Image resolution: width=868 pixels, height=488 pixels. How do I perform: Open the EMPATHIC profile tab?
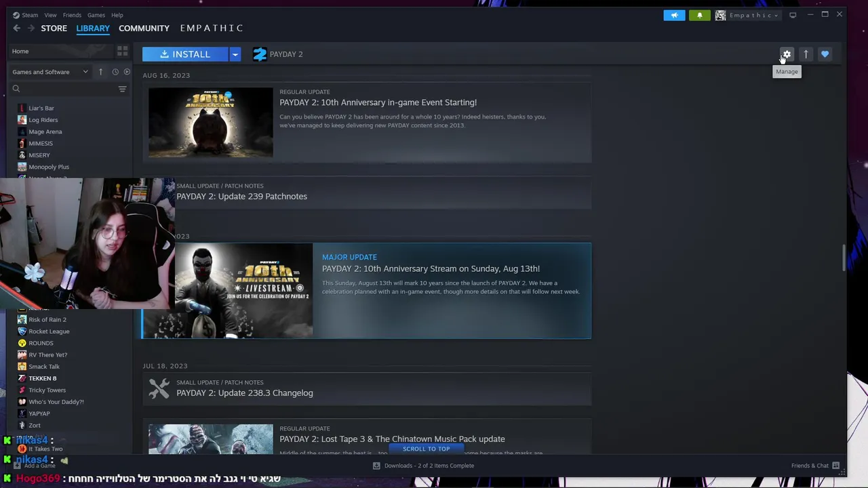[x=212, y=28]
